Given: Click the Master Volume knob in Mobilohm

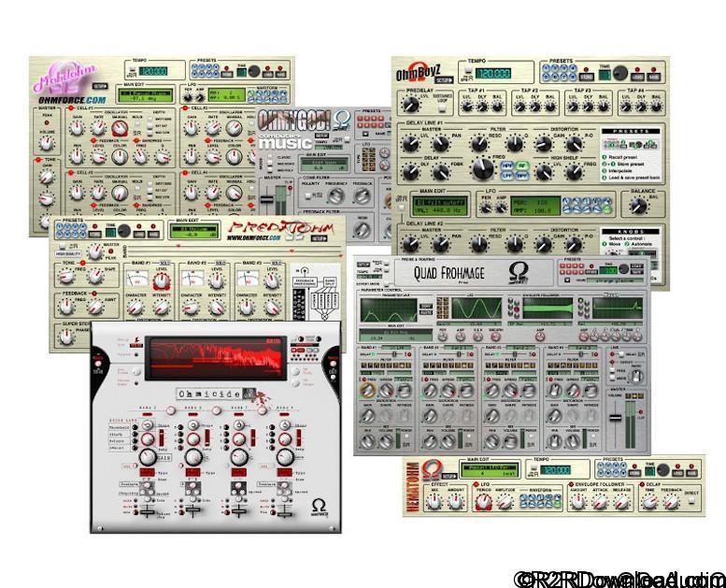Looking at the screenshot, I should click(47, 143).
